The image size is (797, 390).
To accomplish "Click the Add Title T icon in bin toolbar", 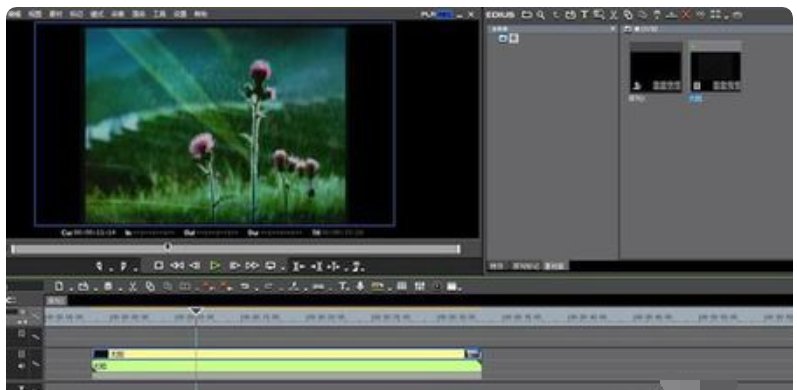I will pos(585,15).
